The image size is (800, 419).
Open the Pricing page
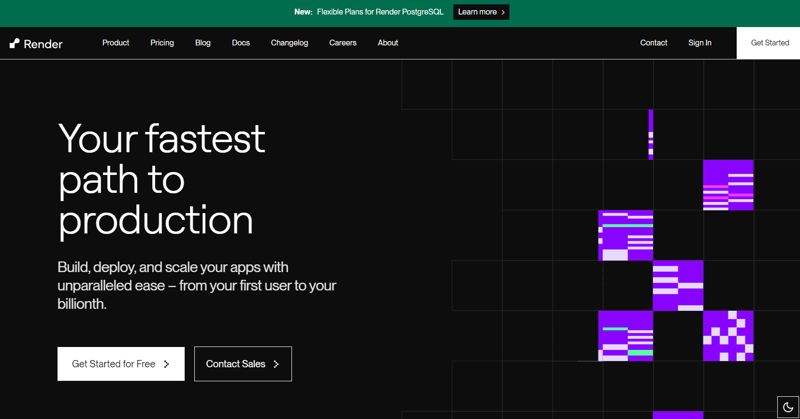click(162, 43)
